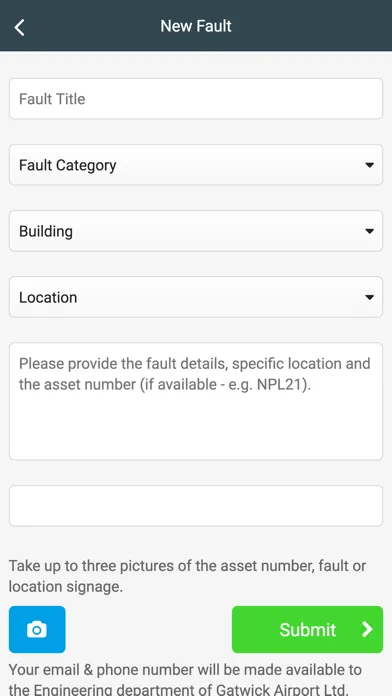Click the dark header bar area
The height and width of the screenshot is (696, 392).
tap(196, 25)
